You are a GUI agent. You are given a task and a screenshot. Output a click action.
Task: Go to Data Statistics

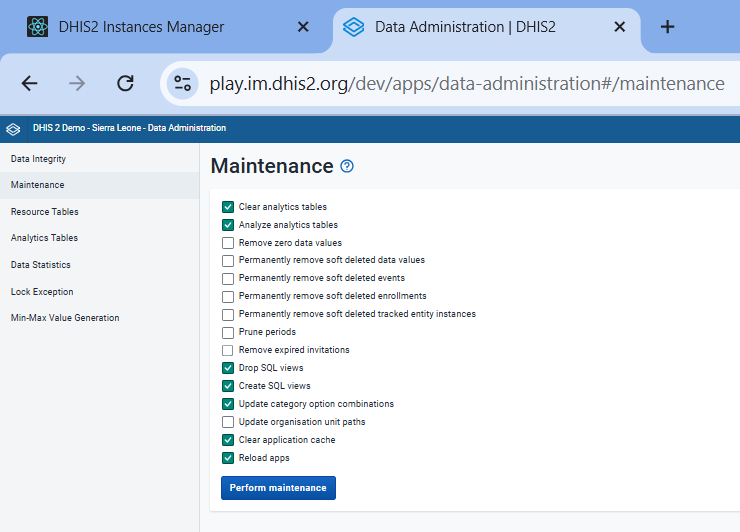point(99,265)
